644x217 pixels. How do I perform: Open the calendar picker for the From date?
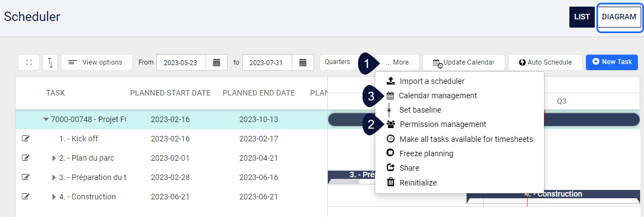coord(217,62)
